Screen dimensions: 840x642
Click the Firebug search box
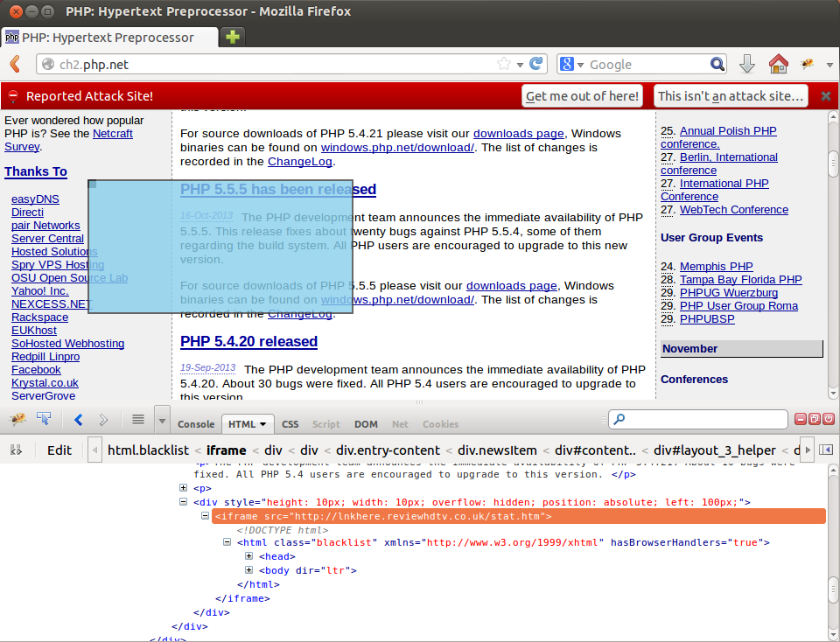click(x=697, y=419)
